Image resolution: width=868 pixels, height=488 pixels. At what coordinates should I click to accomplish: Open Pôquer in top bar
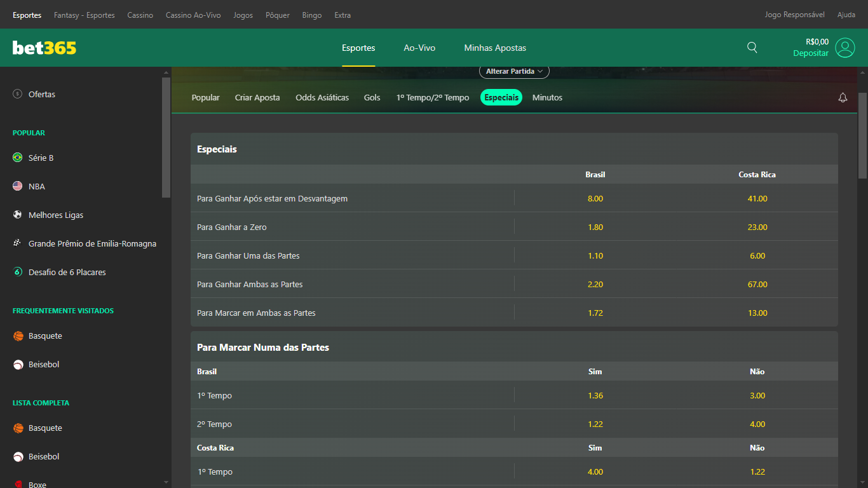[277, 15]
